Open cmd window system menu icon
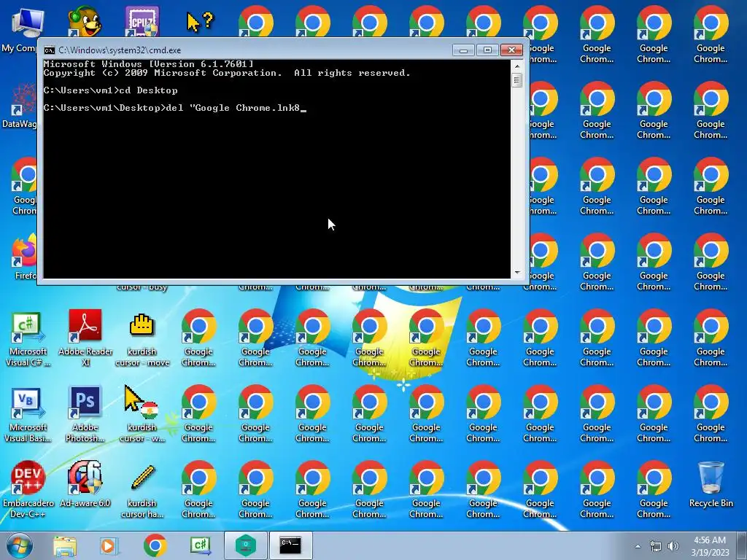Image resolution: width=747 pixels, height=560 pixels. [49, 50]
